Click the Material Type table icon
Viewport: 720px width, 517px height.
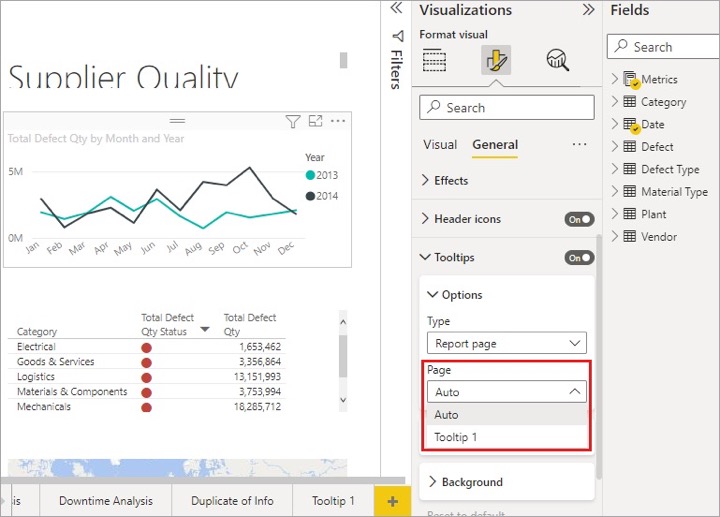630,191
